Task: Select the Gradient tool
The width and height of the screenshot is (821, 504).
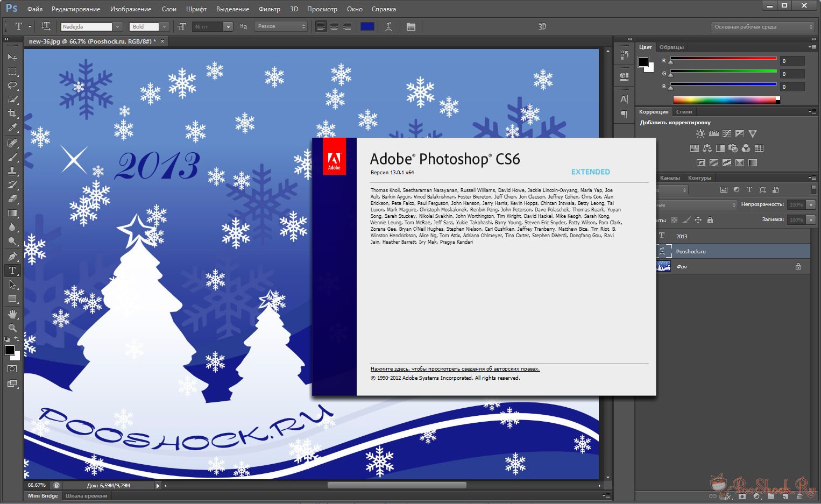Action: click(x=12, y=213)
